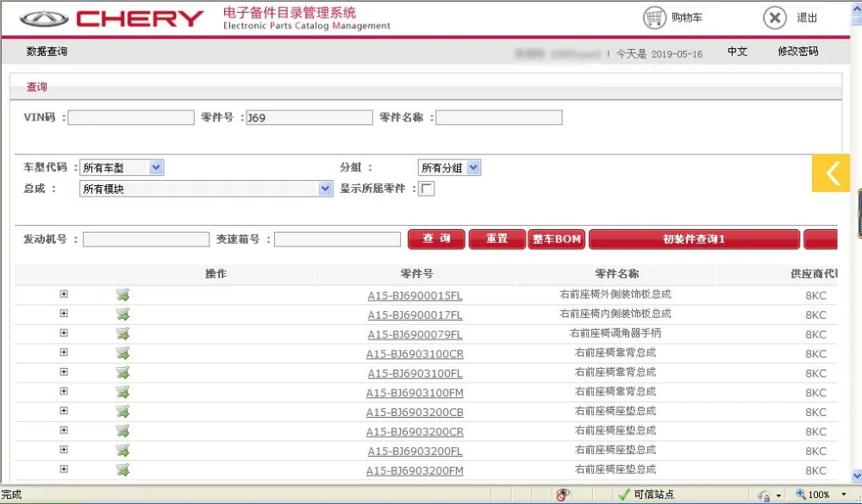Viewport: 862px width, 504px height.
Task: Open part link A15-BJ6900079FL
Action: [x=415, y=335]
